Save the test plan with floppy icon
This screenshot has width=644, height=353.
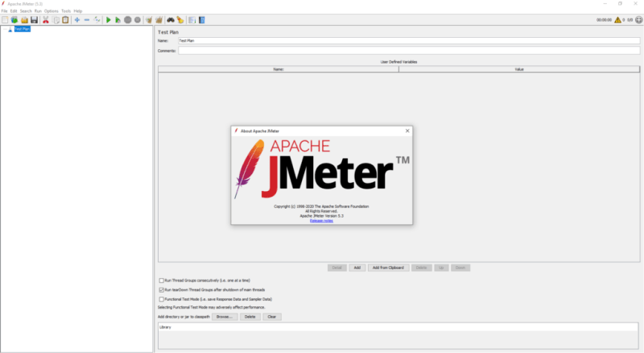[34, 20]
